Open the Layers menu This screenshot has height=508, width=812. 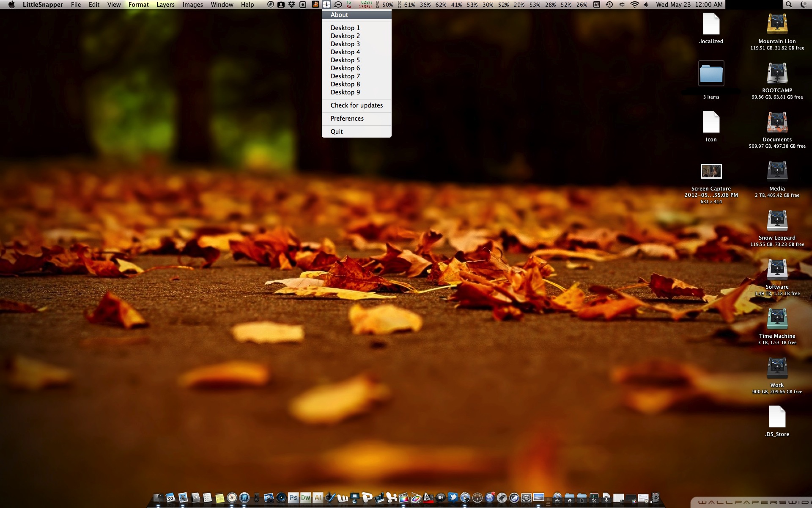[x=165, y=5]
